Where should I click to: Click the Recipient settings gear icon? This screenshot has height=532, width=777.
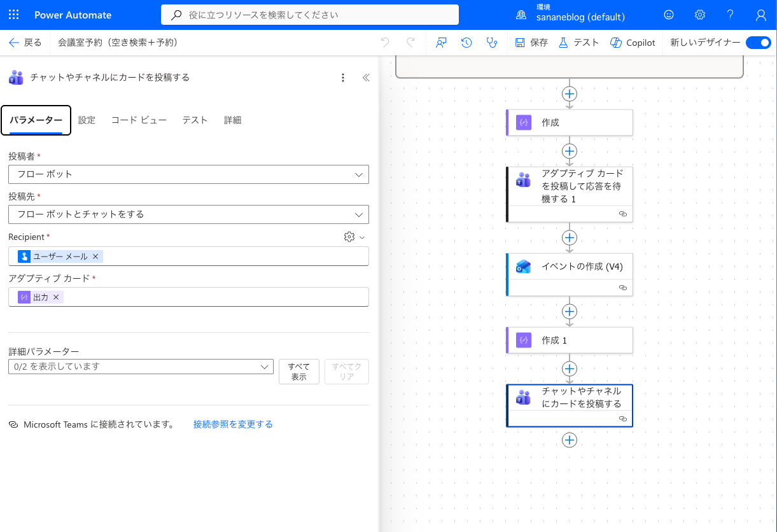(349, 237)
